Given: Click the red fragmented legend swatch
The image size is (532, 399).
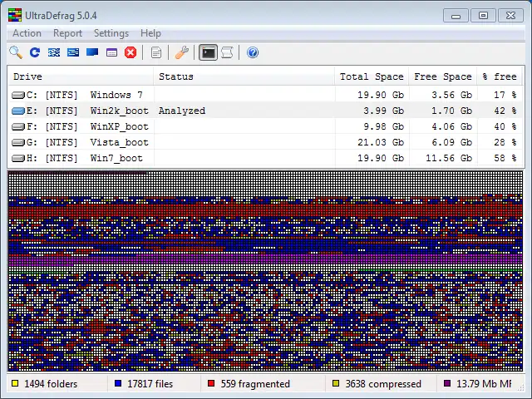Looking at the screenshot, I should point(211,383).
